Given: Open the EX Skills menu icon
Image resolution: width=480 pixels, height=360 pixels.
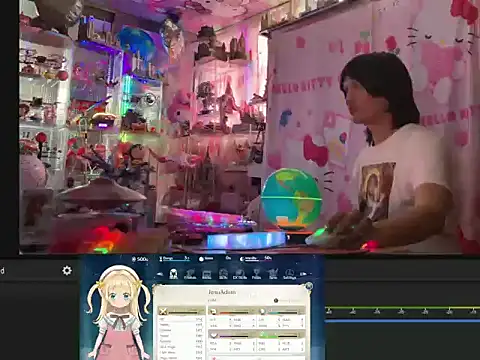Looking at the screenshot, I should click(240, 274).
